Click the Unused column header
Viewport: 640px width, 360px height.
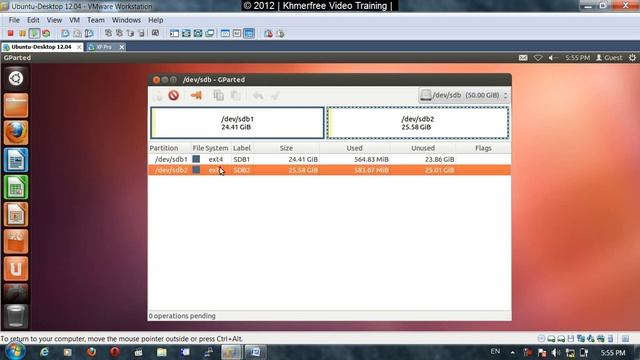point(423,148)
